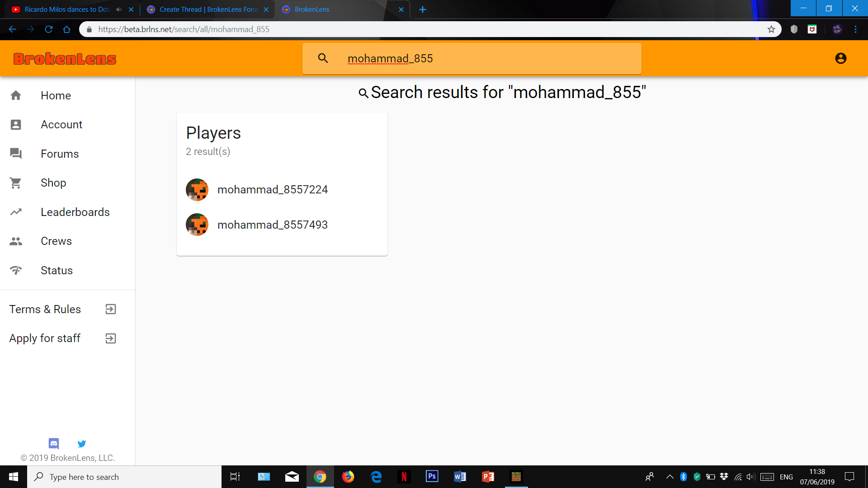Click the ENG language indicator
The image size is (868, 488).
pyautogui.click(x=786, y=477)
